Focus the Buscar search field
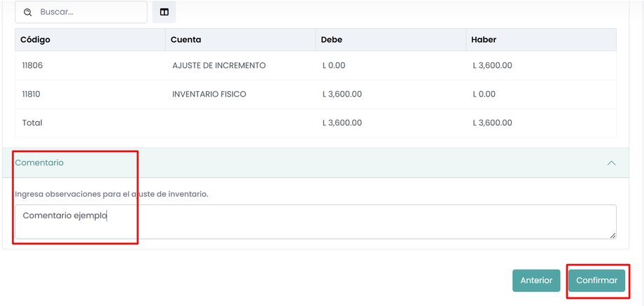This screenshot has height=306, width=644. pyautogui.click(x=87, y=13)
